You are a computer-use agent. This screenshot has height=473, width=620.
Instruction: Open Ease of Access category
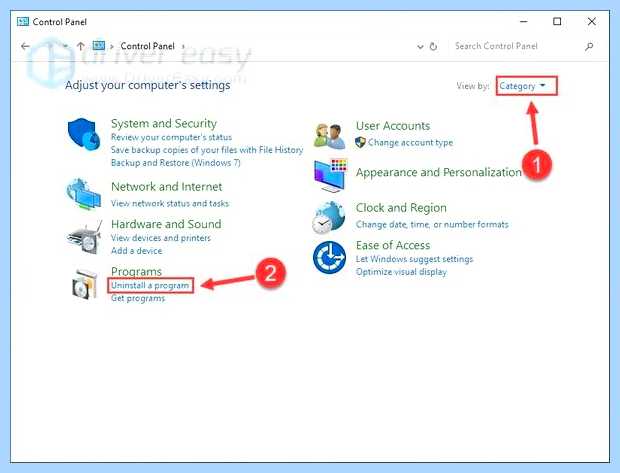point(393,245)
